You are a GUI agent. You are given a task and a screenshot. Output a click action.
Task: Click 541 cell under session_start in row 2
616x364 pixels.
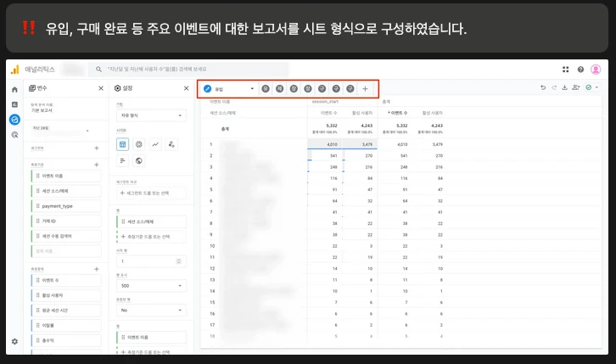coord(325,155)
